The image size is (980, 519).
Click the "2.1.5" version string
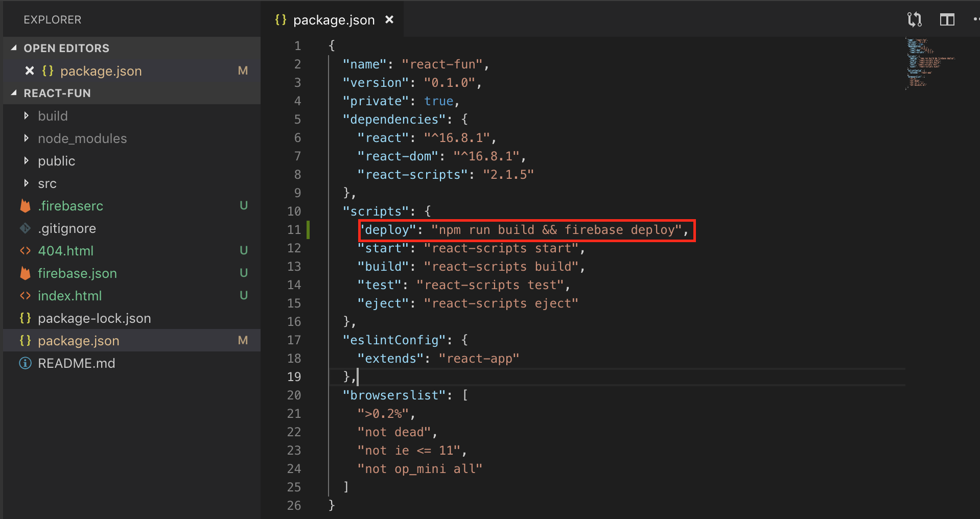(x=508, y=175)
